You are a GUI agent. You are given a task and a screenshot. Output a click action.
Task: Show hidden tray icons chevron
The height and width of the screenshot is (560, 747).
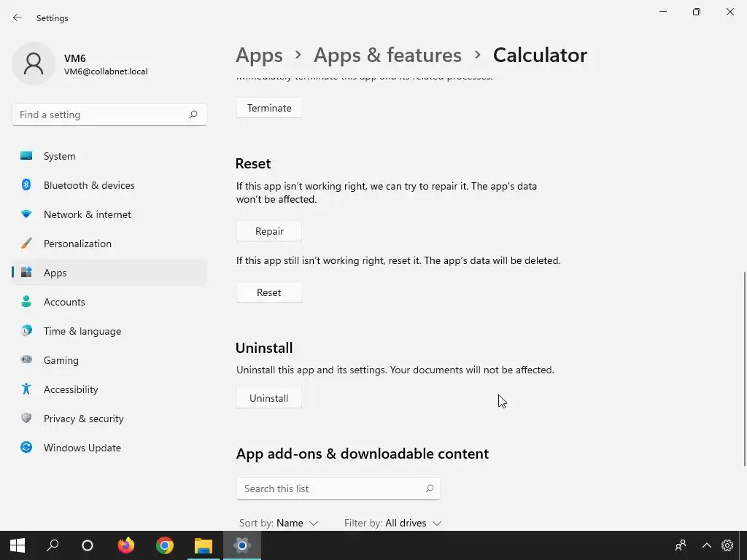tap(706, 545)
